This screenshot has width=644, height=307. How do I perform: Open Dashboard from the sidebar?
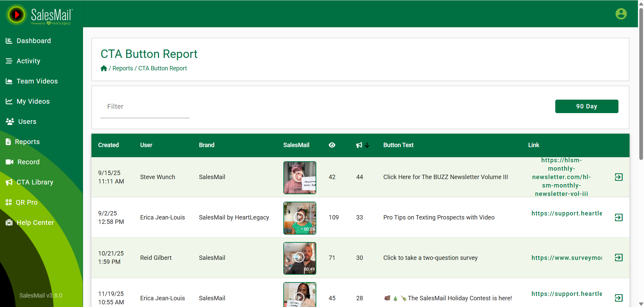(x=34, y=41)
